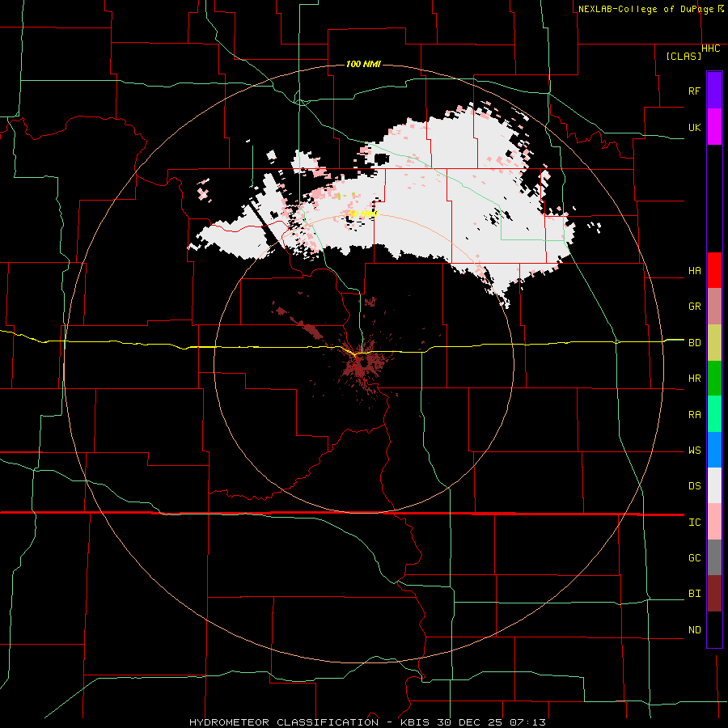Click the DS white legend swatch
Image resolution: width=728 pixels, height=728 pixels.
pos(714,485)
